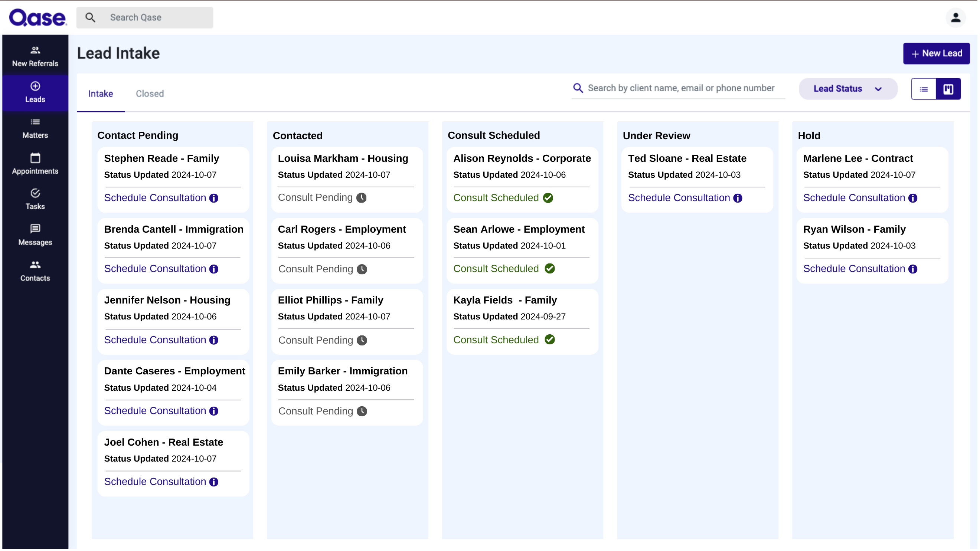The height and width of the screenshot is (551, 980).
Task: Click Kayla Fields status date 2024-09-27
Action: click(544, 317)
